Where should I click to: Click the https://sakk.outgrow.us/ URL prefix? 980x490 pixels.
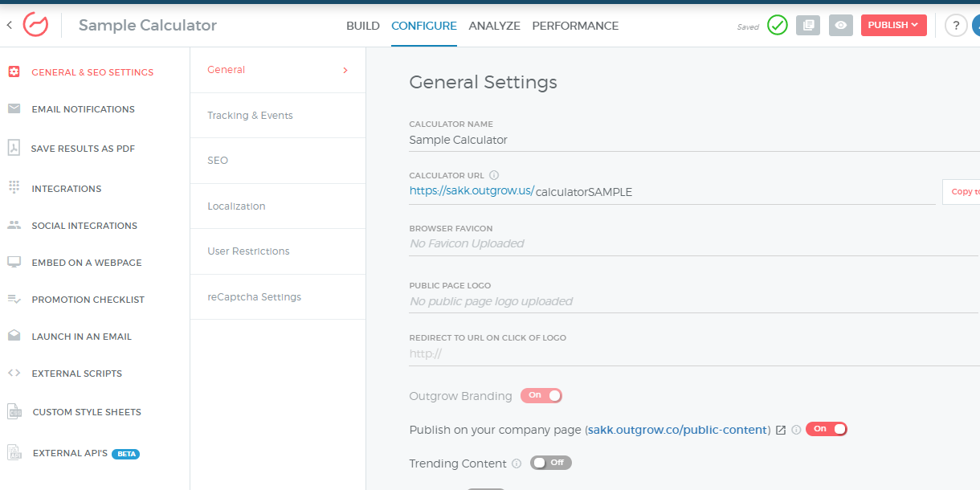[472, 191]
